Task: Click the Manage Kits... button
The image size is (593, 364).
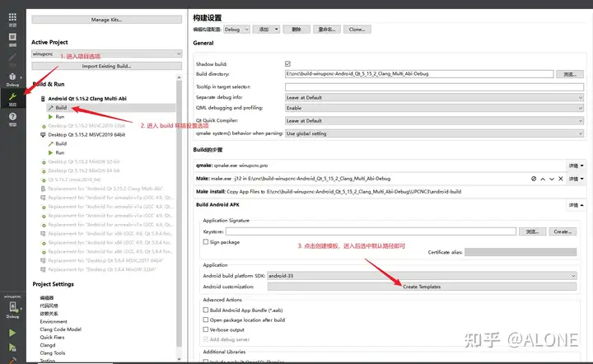Action: (x=106, y=20)
